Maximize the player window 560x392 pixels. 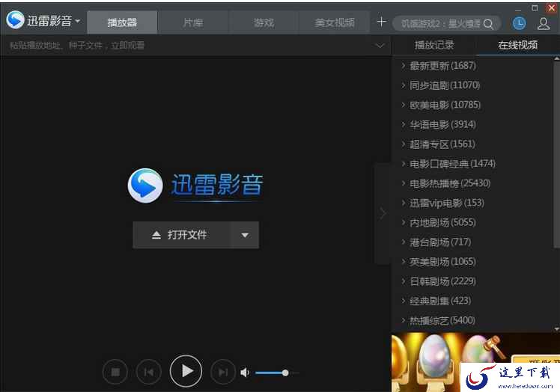[535, 7]
